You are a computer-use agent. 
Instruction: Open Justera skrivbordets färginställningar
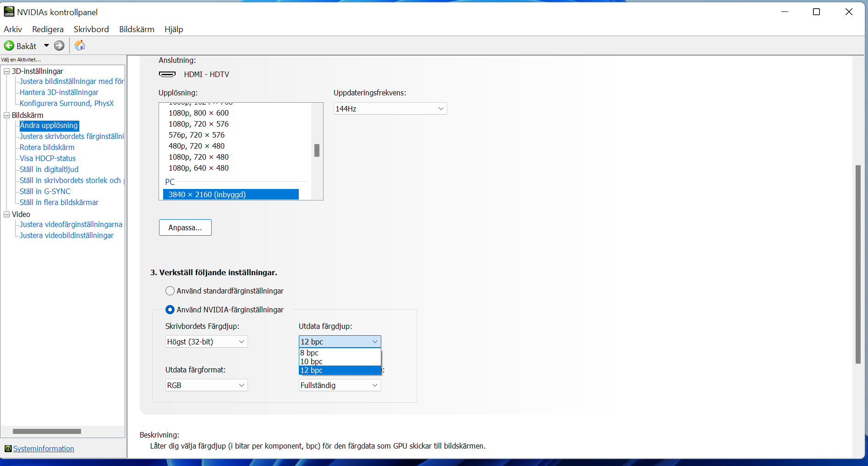tap(71, 136)
